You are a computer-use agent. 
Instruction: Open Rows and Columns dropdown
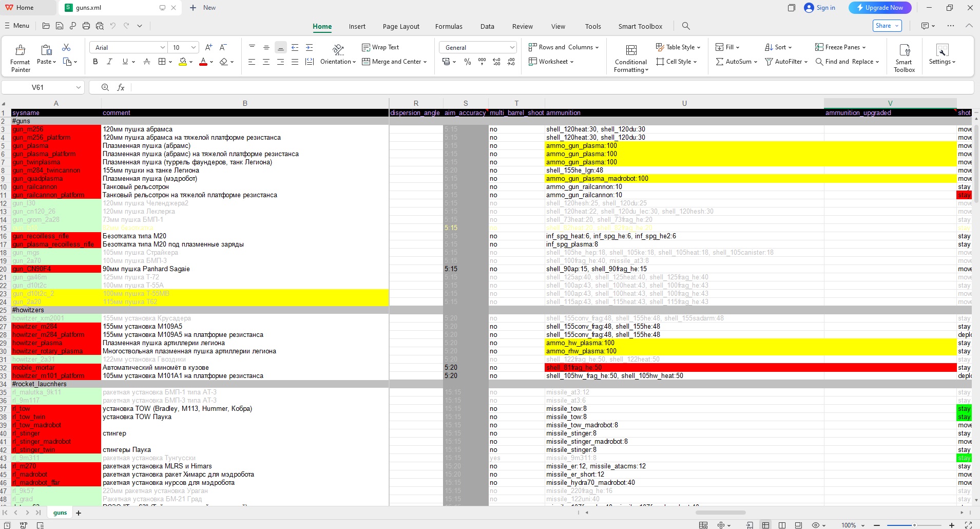pyautogui.click(x=564, y=47)
